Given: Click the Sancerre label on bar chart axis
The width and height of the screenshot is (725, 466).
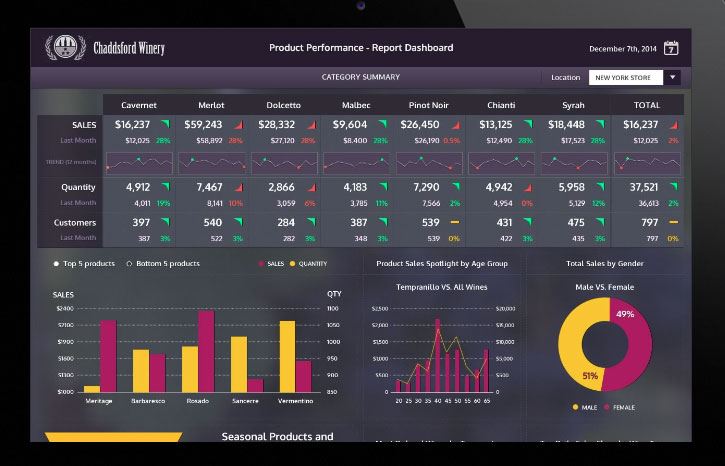Looking at the screenshot, I should (x=245, y=401).
